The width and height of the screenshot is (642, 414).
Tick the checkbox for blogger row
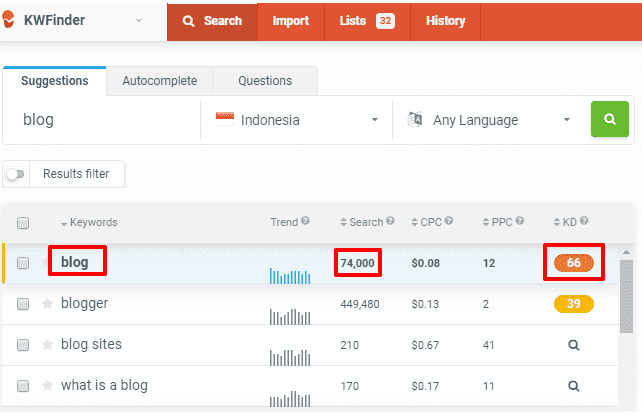pyautogui.click(x=23, y=304)
